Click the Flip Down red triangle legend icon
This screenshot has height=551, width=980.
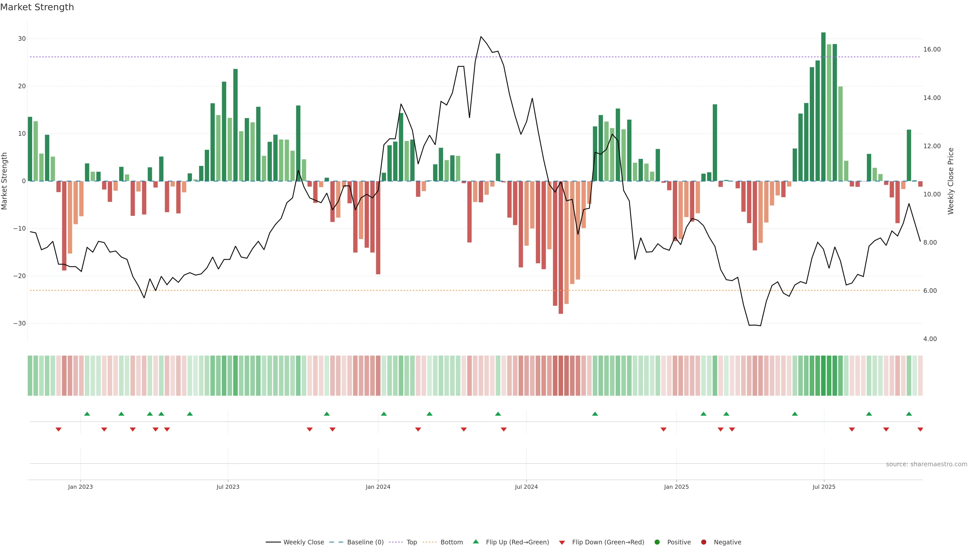pos(562,542)
